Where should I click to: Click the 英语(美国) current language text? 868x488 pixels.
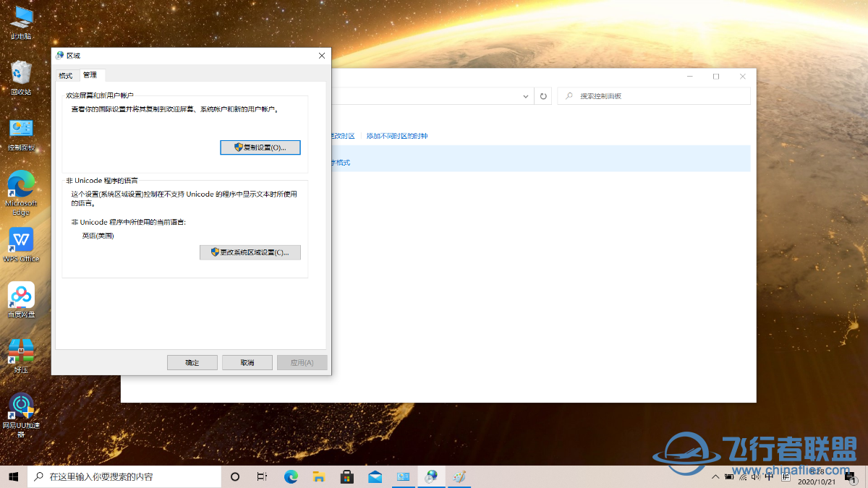coord(98,236)
